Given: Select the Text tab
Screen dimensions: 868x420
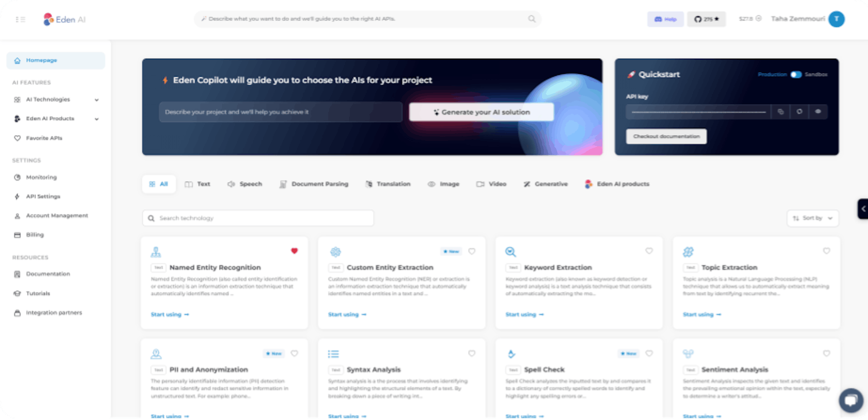Looking at the screenshot, I should [x=198, y=184].
